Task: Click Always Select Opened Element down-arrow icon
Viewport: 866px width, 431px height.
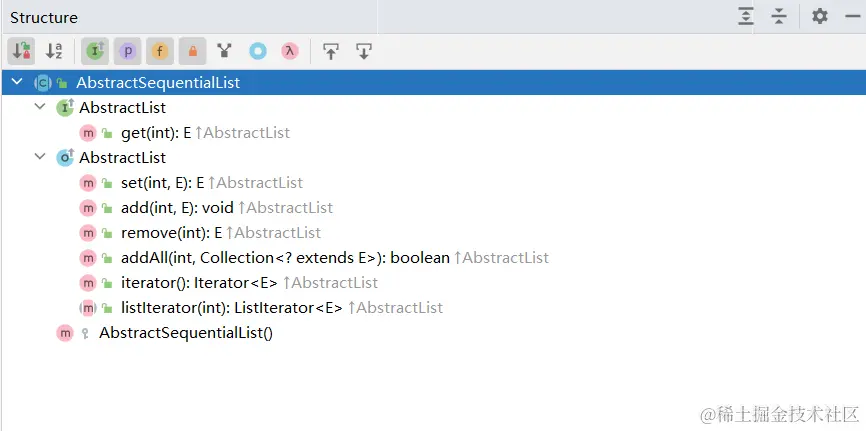Action: click(364, 50)
